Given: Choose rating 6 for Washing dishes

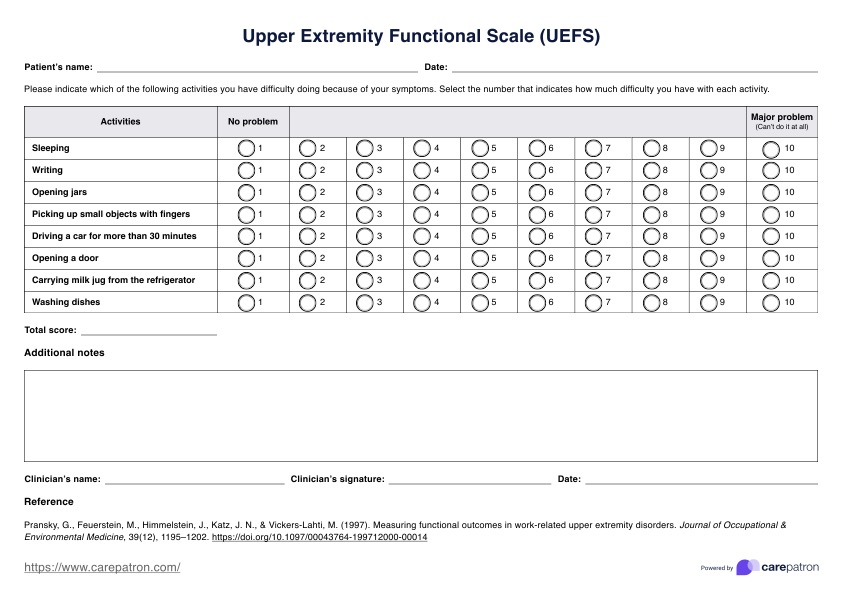Looking at the screenshot, I should 537,302.
